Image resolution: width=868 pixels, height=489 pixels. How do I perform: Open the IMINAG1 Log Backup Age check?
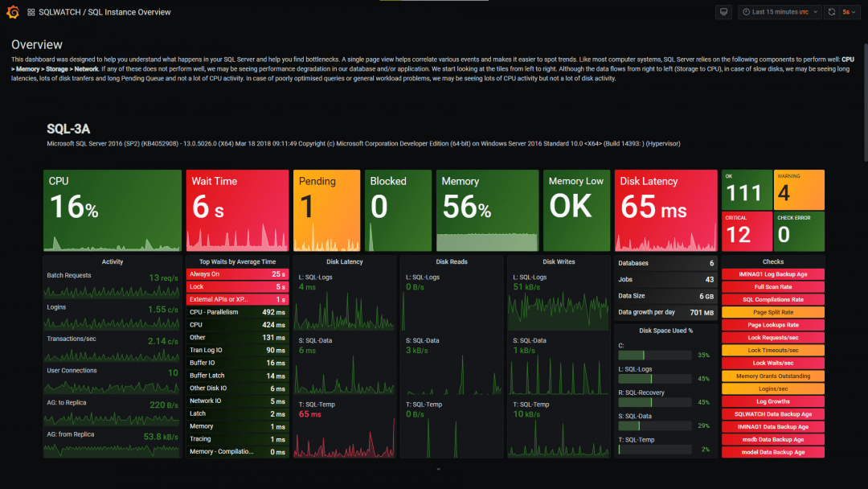point(773,273)
